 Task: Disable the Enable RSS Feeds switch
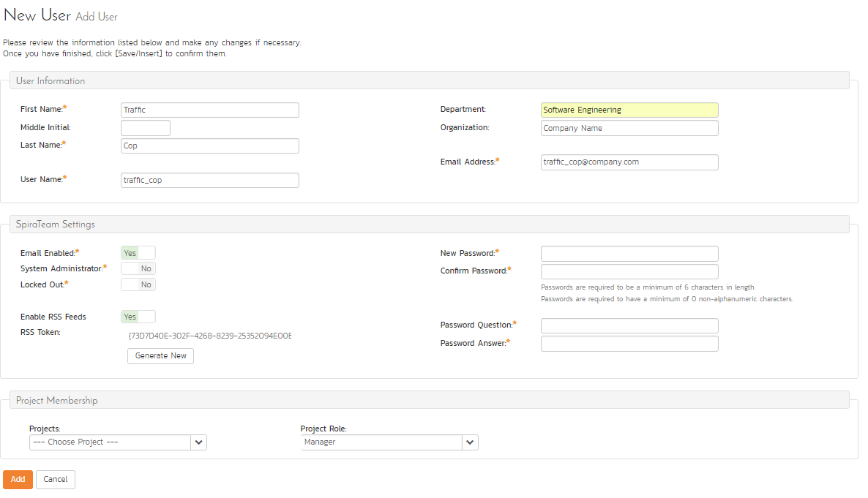(x=138, y=317)
